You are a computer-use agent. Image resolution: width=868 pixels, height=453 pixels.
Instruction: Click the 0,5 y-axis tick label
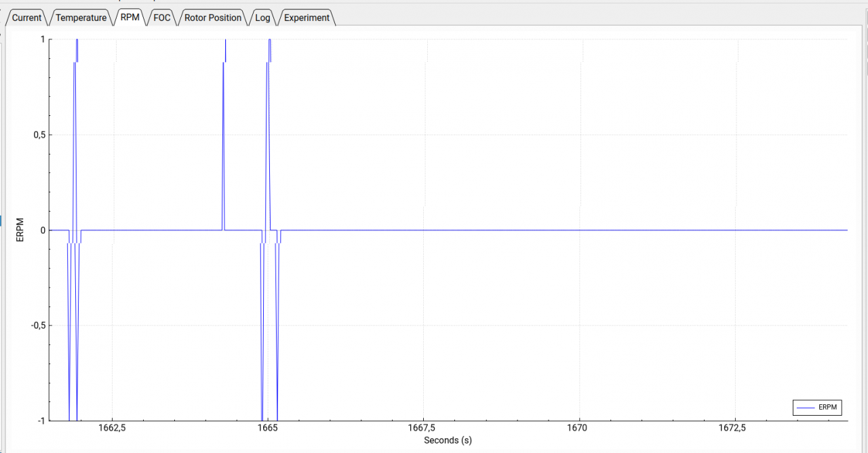pos(39,135)
